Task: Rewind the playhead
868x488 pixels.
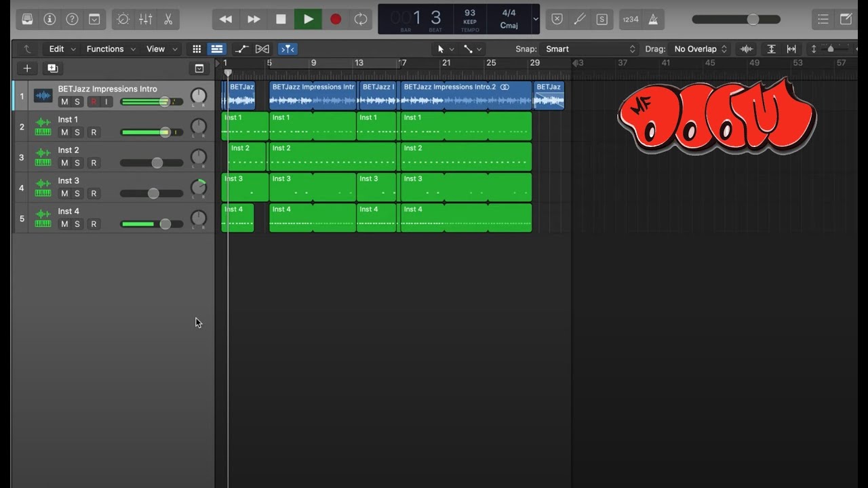Action: [x=226, y=19]
